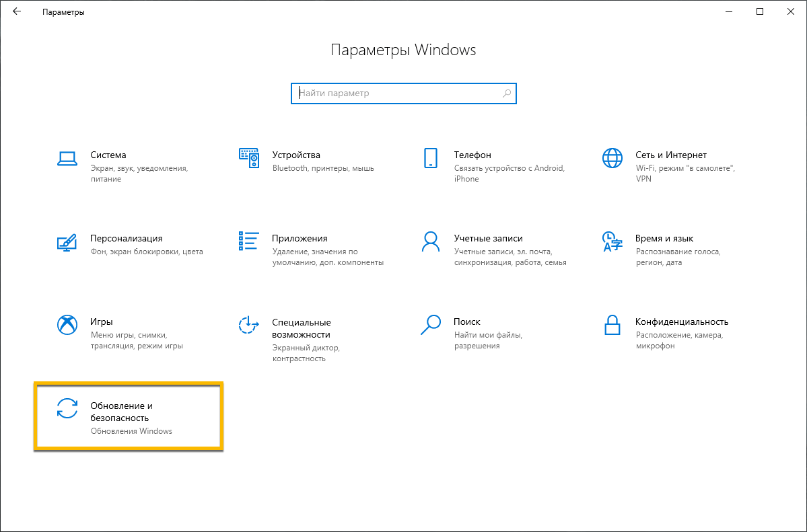Open the Privacy padlock icon
This screenshot has height=532, width=807.
pyautogui.click(x=612, y=325)
